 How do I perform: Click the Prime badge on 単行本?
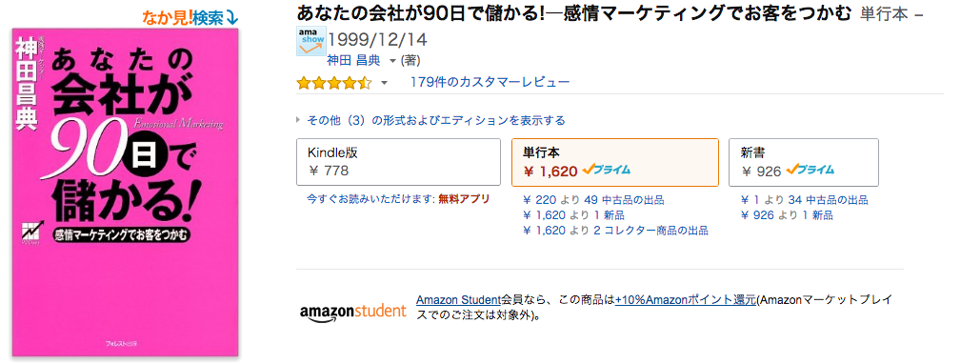(607, 170)
